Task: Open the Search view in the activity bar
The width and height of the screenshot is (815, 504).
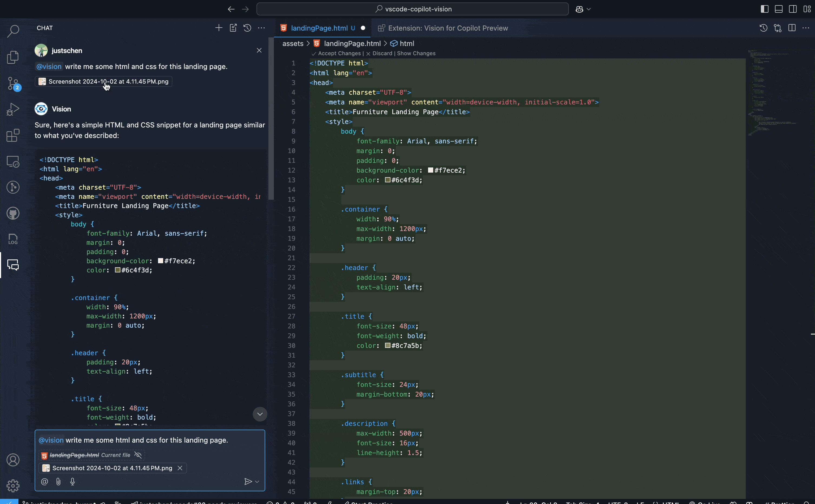Action: [x=13, y=31]
